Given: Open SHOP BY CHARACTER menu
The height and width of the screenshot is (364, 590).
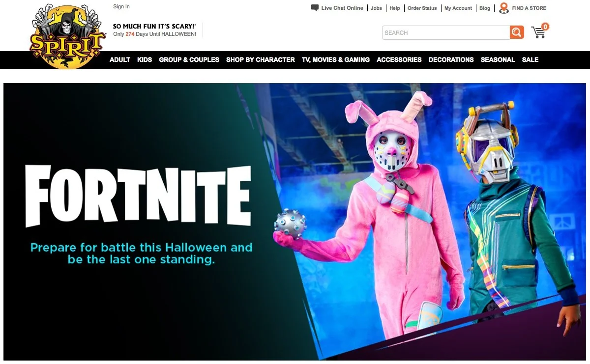Looking at the screenshot, I should [261, 59].
